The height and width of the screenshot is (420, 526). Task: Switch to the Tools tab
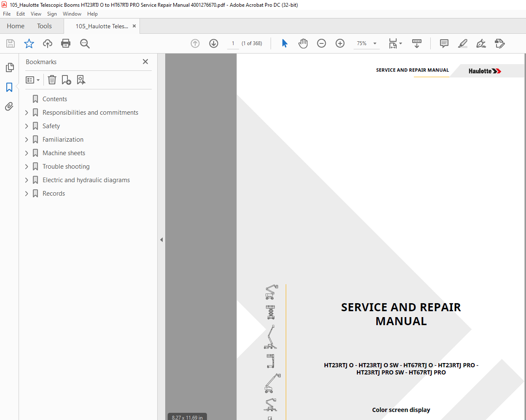pyautogui.click(x=44, y=26)
